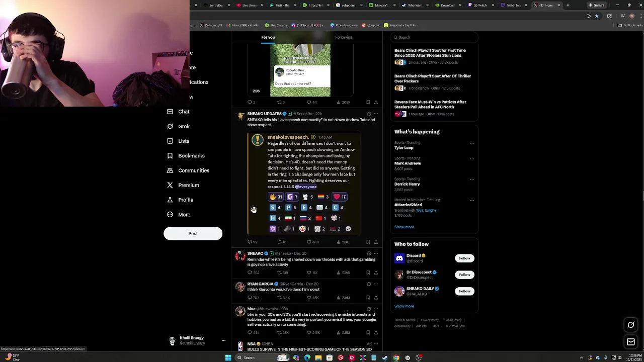
Task: Show more under What's happening
Action: point(404,227)
